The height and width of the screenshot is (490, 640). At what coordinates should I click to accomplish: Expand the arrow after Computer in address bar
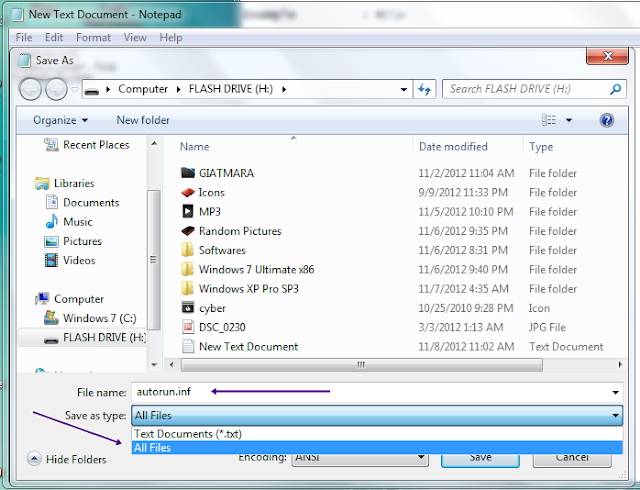[x=178, y=89]
